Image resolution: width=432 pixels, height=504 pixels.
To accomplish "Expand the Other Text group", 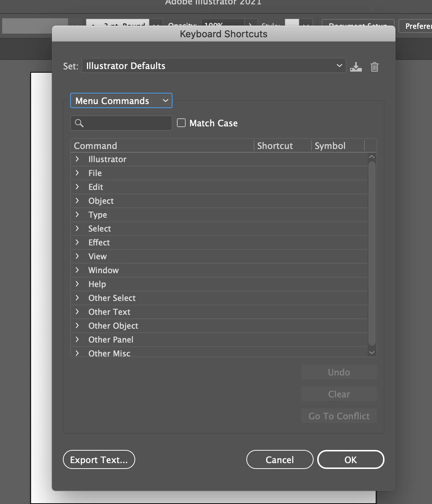I will click(x=77, y=312).
